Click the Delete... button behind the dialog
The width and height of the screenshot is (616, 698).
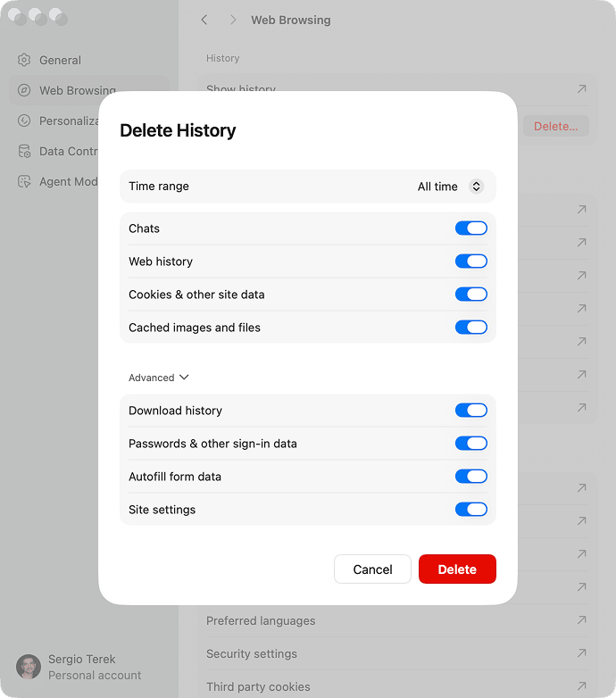[555, 127]
